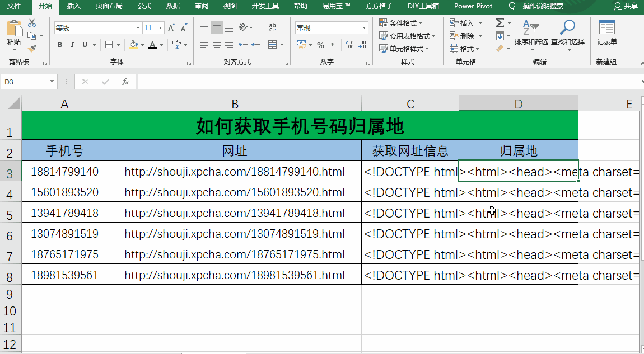Enable wrap text alignment
Viewport: 644px width, 354px height.
point(272,27)
